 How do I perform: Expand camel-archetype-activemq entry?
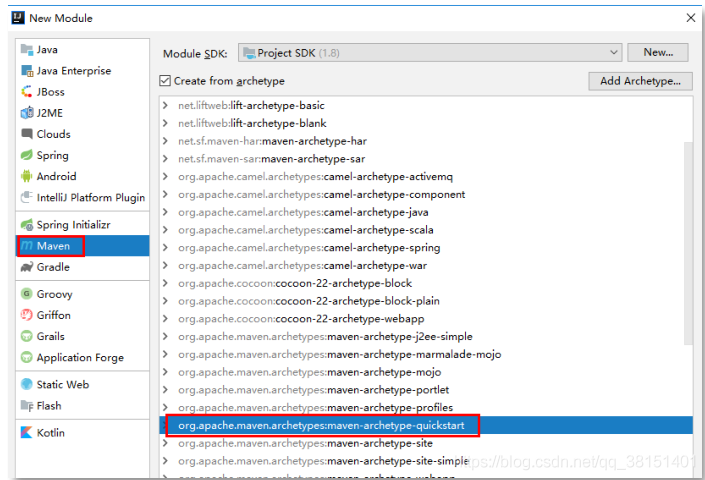pos(165,177)
